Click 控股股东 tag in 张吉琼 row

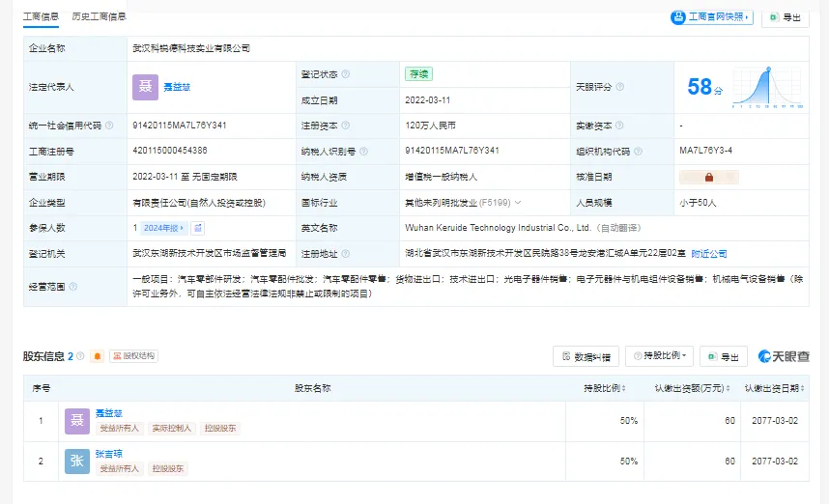click(x=167, y=468)
